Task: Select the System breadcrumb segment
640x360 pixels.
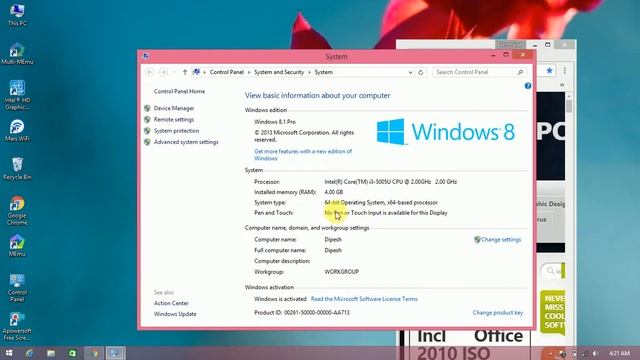Action: [x=324, y=72]
